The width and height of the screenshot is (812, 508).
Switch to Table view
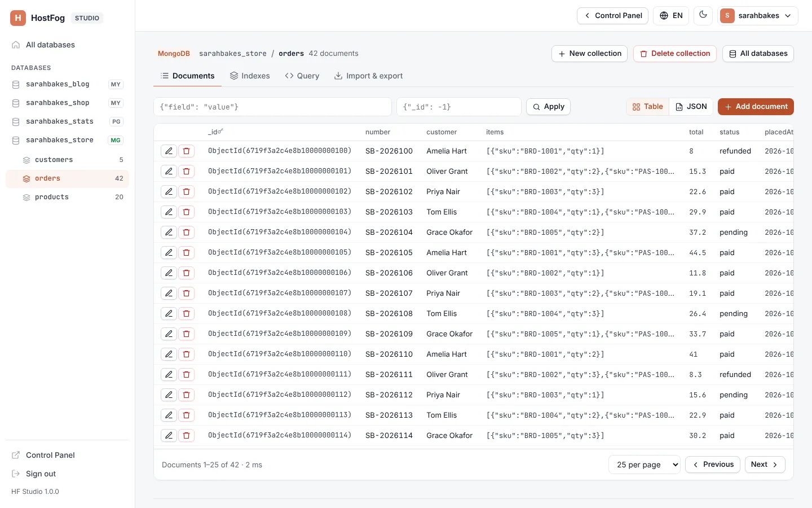(x=648, y=107)
